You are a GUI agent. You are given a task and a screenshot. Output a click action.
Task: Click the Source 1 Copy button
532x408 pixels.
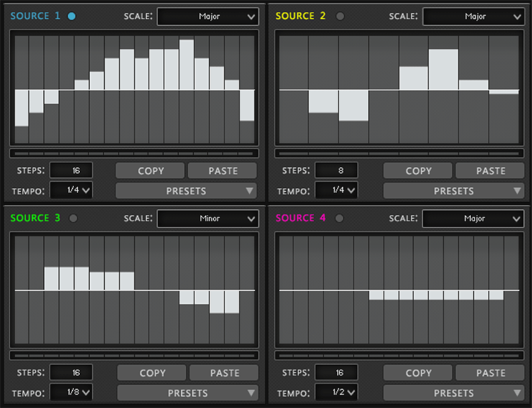(150, 171)
